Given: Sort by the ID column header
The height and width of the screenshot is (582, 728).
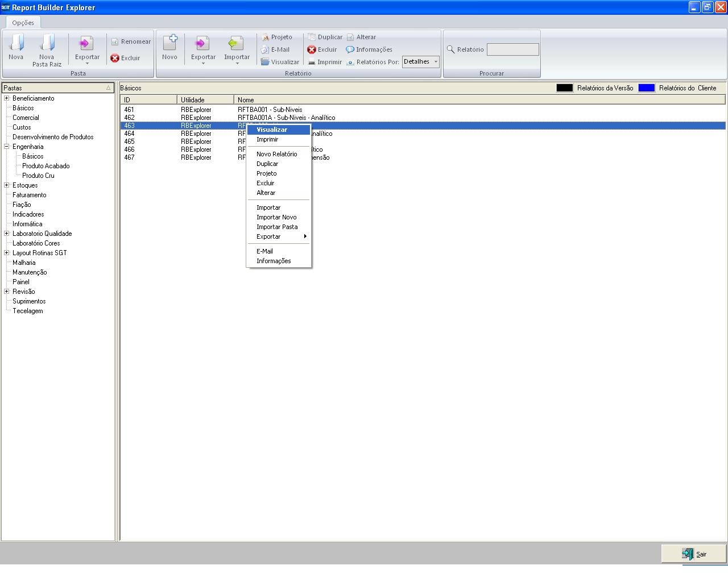Looking at the screenshot, I should [148, 100].
